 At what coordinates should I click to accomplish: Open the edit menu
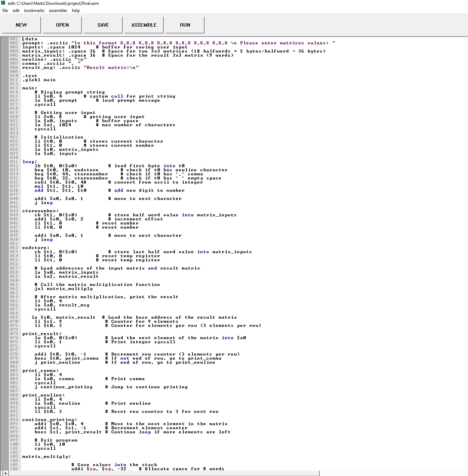tap(16, 11)
